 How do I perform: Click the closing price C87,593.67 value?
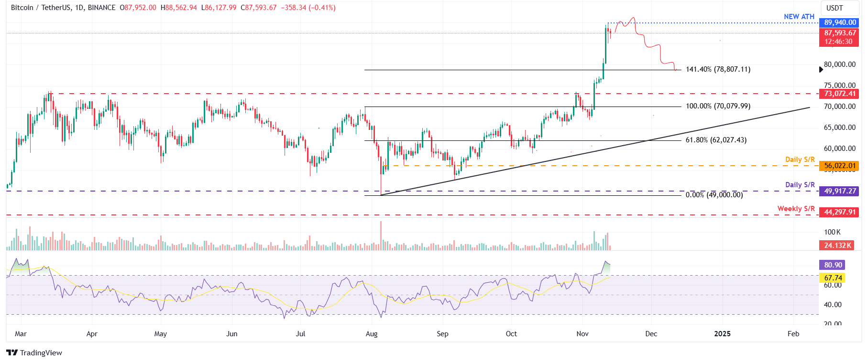[x=258, y=8]
